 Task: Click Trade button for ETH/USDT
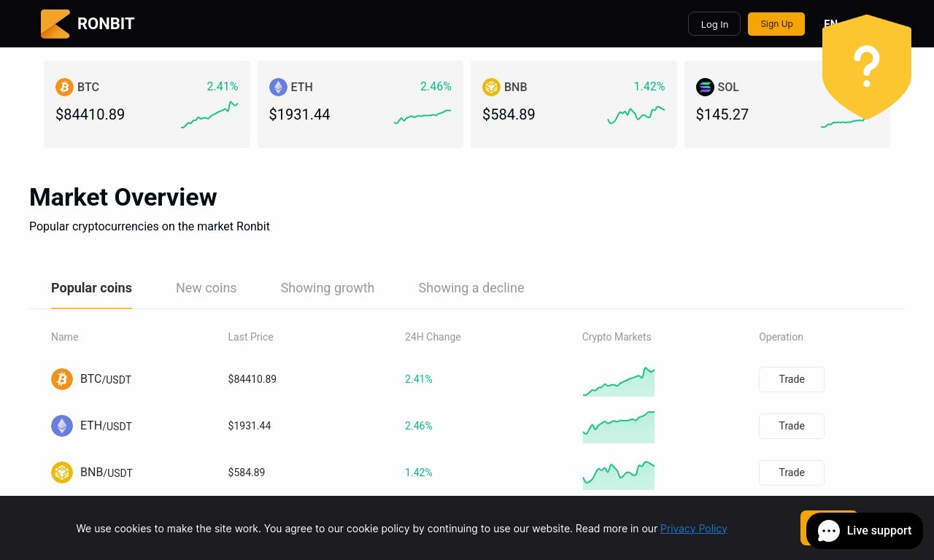click(791, 426)
